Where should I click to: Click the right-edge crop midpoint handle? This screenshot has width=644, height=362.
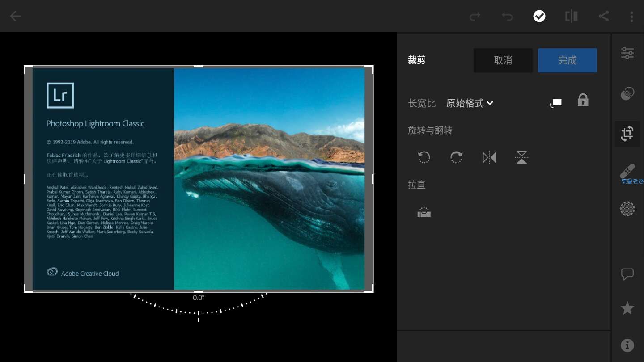373,179
